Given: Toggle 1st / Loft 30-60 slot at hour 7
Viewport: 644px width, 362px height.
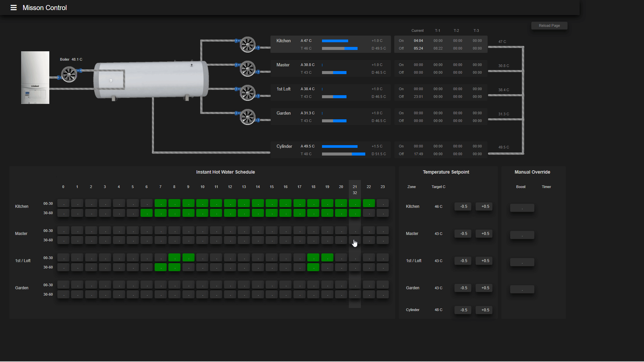Looking at the screenshot, I should [x=161, y=267].
